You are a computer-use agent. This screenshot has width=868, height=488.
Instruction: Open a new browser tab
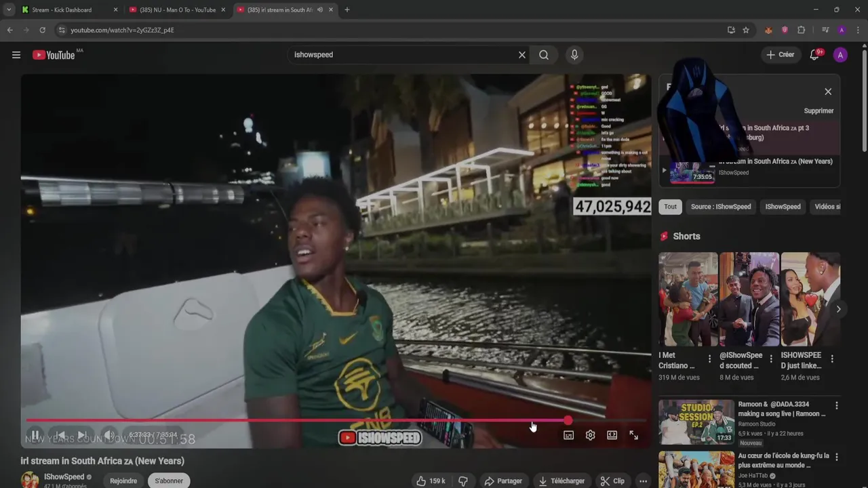click(347, 10)
